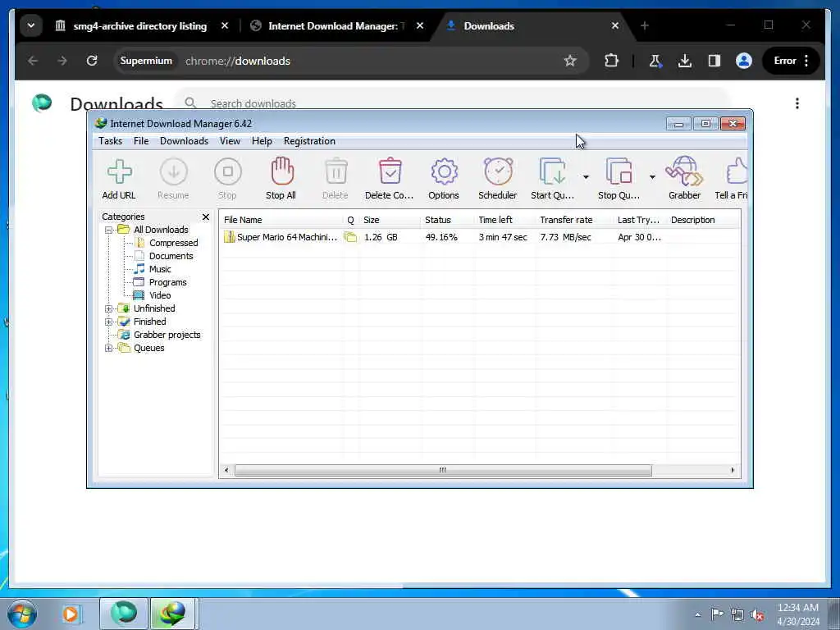The height and width of the screenshot is (630, 840).
Task: Open IDM Options gear icon
Action: [x=444, y=172]
